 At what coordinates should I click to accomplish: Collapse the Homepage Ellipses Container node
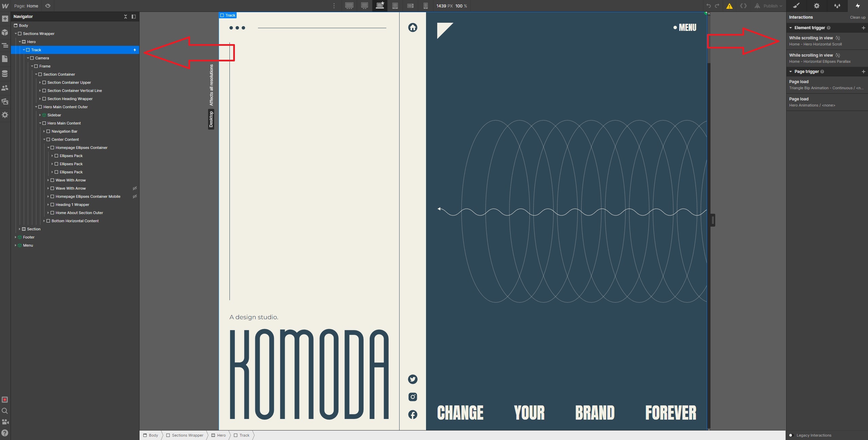48,148
